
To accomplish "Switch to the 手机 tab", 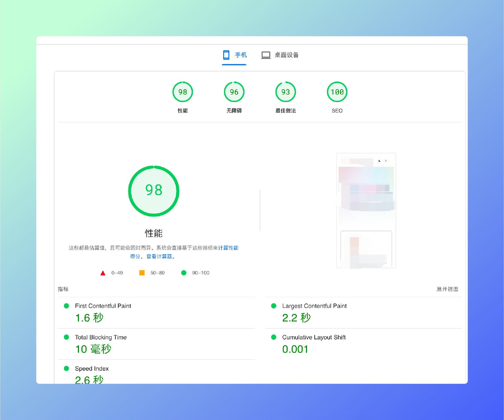I will pyautogui.click(x=241, y=55).
